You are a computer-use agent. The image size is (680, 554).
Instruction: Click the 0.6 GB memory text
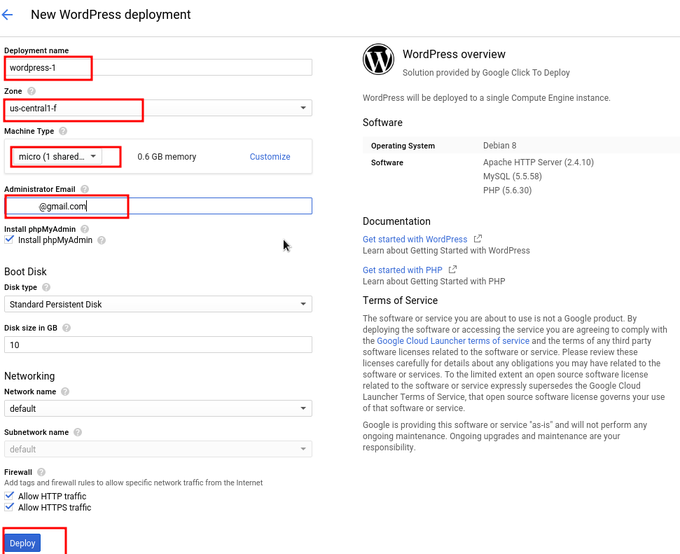pos(167,157)
